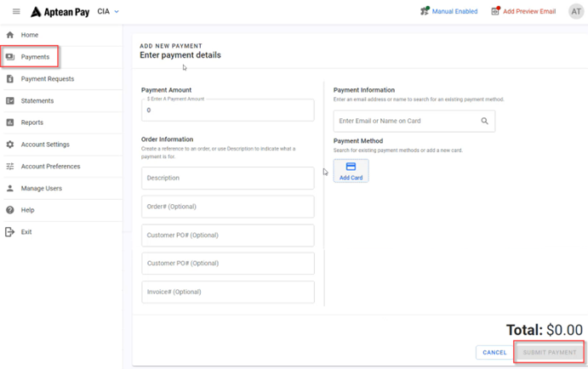
Task: Click the Order# (Optional) field
Action: tap(227, 207)
